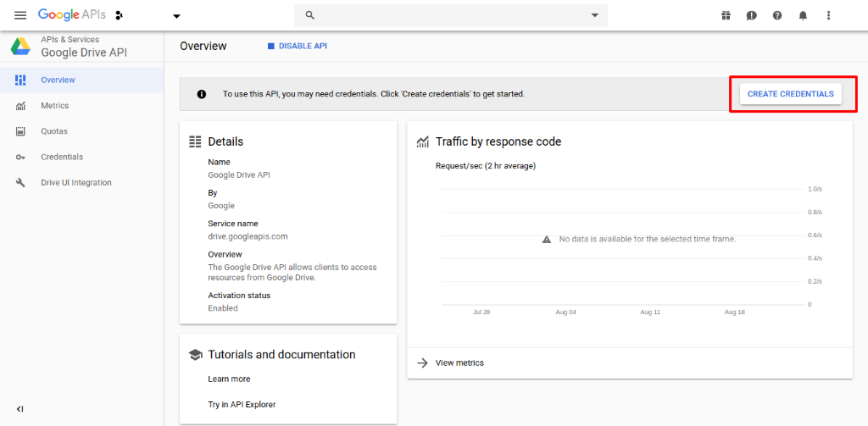Expand the project selector dropdown
Image resolution: width=868 pixels, height=426 pixels.
point(176,16)
